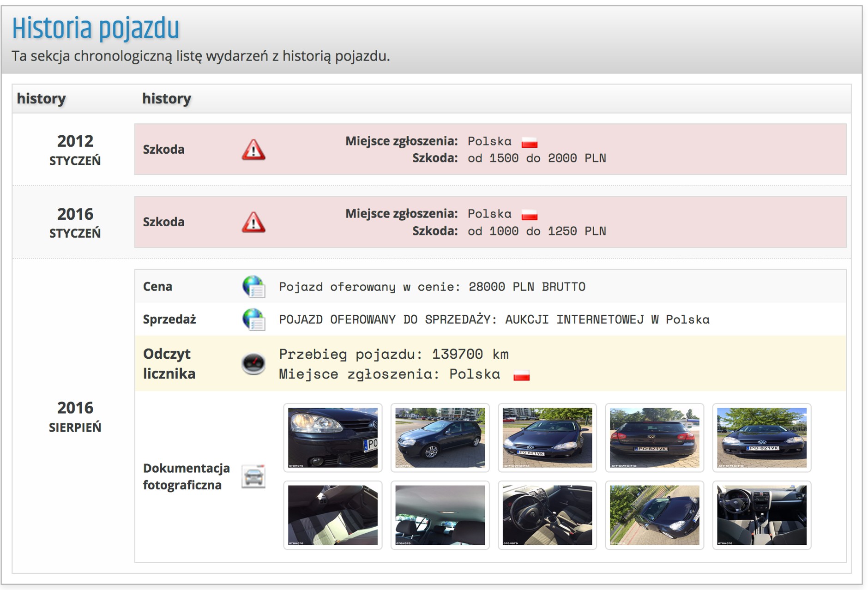Open the striped seat upholstery photo
Viewport: 868px width, 590px height.
tap(333, 515)
